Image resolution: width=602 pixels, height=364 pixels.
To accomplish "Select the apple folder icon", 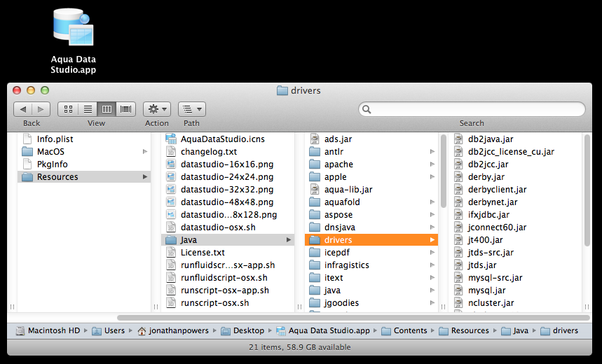I will click(x=315, y=177).
